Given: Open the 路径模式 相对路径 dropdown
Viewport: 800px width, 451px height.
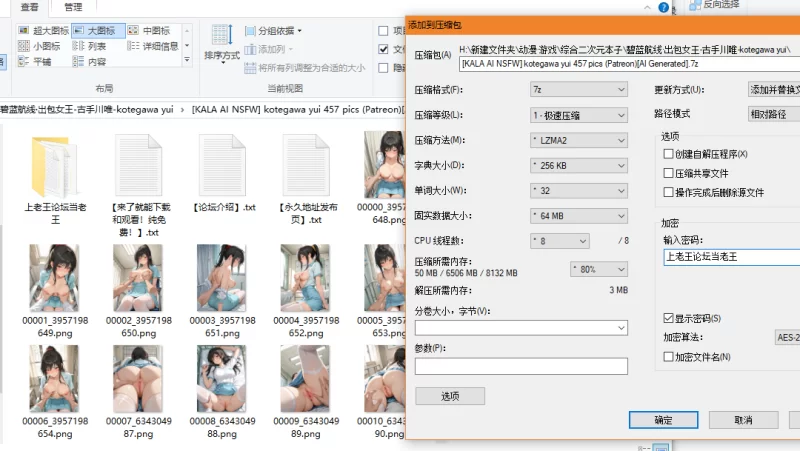Looking at the screenshot, I should point(773,114).
